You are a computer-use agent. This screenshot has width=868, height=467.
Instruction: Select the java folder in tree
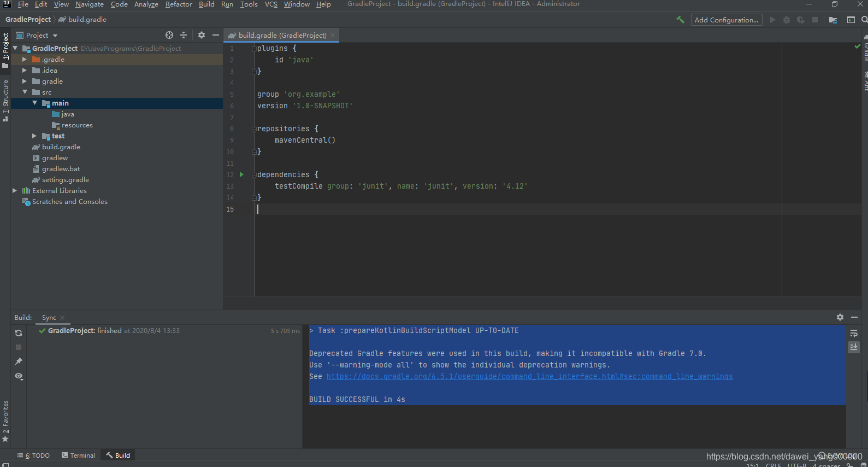coord(68,114)
